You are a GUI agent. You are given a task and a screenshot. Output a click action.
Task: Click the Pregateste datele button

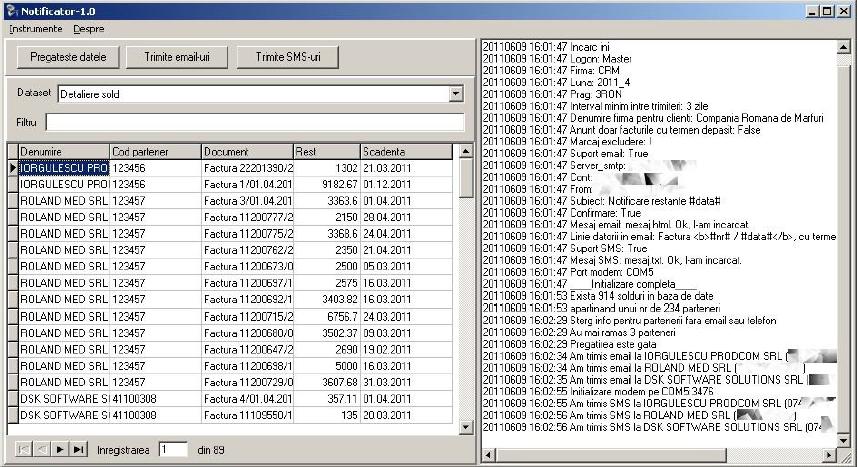68,57
